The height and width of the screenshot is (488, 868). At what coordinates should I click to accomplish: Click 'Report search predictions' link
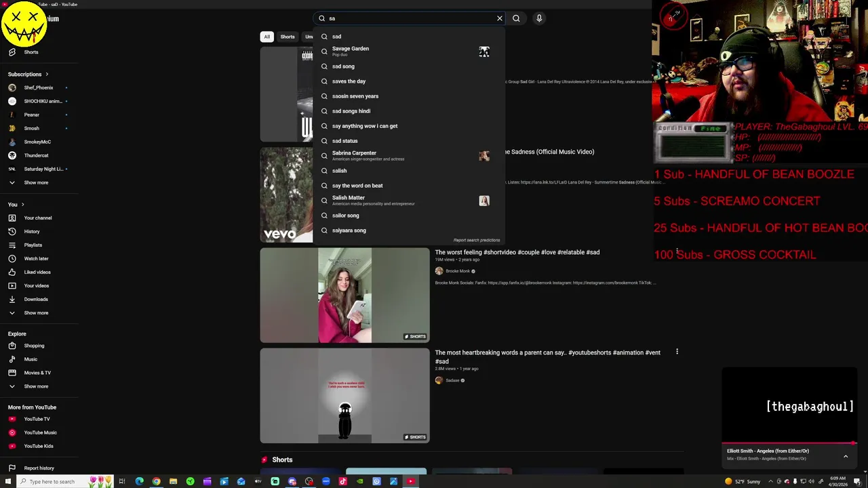click(477, 240)
